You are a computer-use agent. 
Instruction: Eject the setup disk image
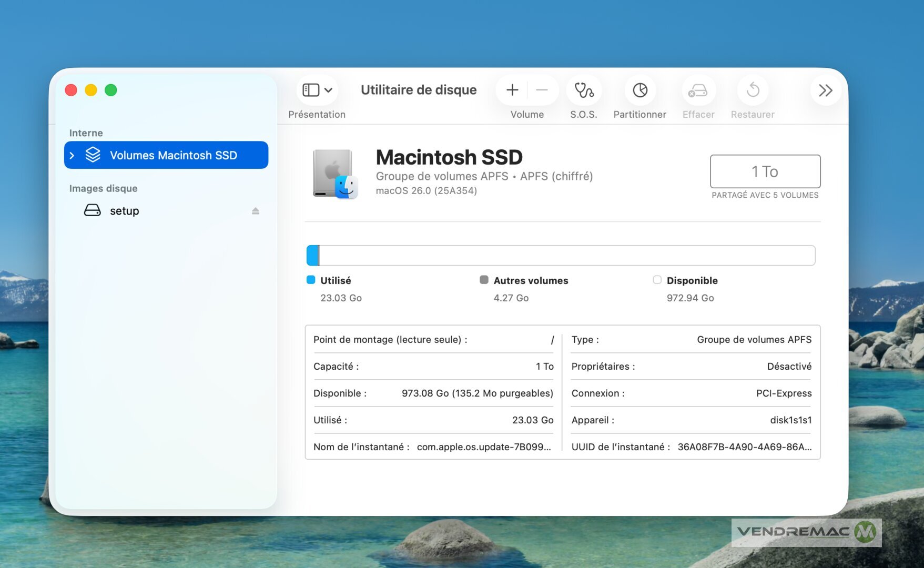tap(256, 211)
